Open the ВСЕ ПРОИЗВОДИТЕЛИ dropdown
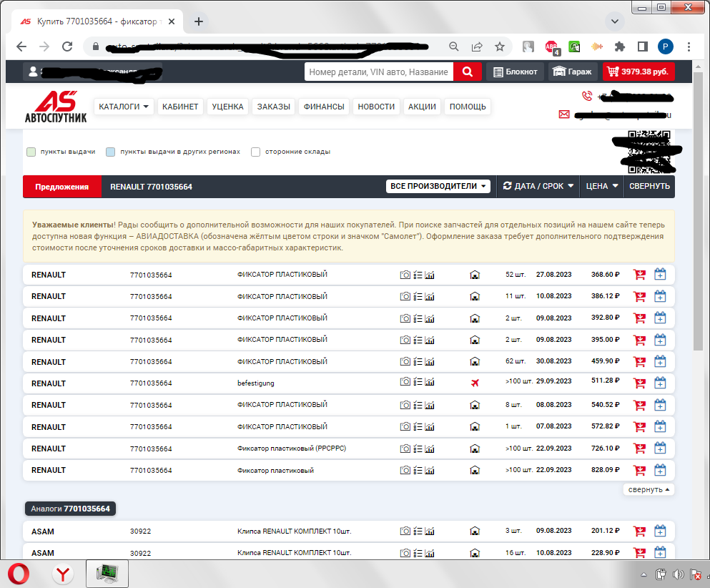 [x=438, y=186]
